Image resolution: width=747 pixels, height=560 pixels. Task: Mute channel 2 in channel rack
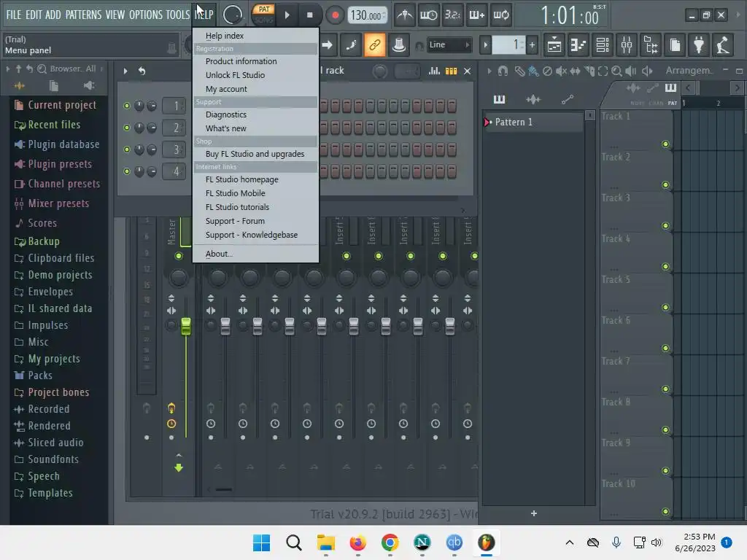[x=127, y=128]
